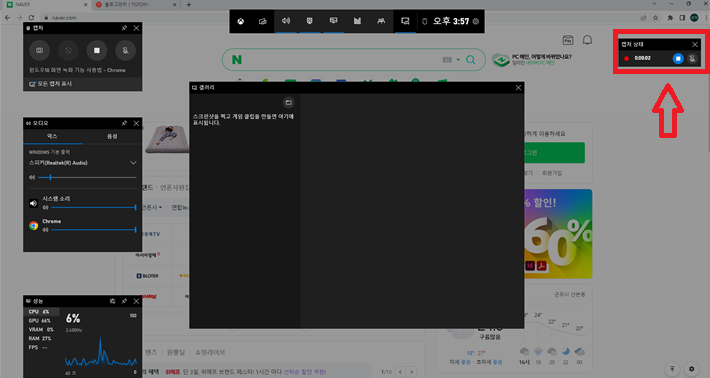Open a new Chrome tab
The width and height of the screenshot is (710, 378).
[189, 5]
